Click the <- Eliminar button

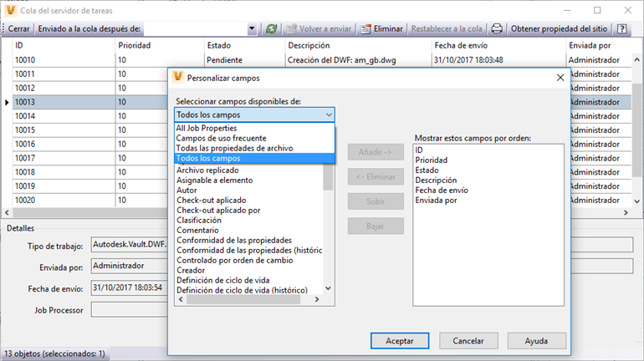point(376,177)
